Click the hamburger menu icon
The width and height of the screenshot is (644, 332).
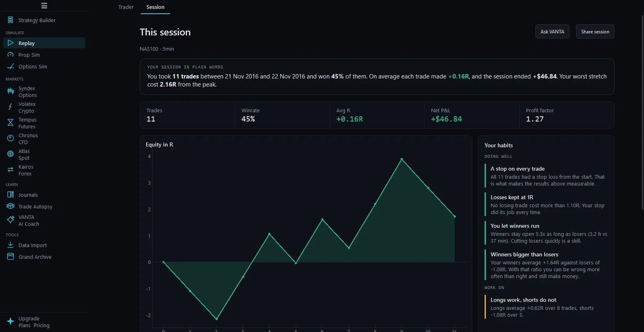coord(44,6)
